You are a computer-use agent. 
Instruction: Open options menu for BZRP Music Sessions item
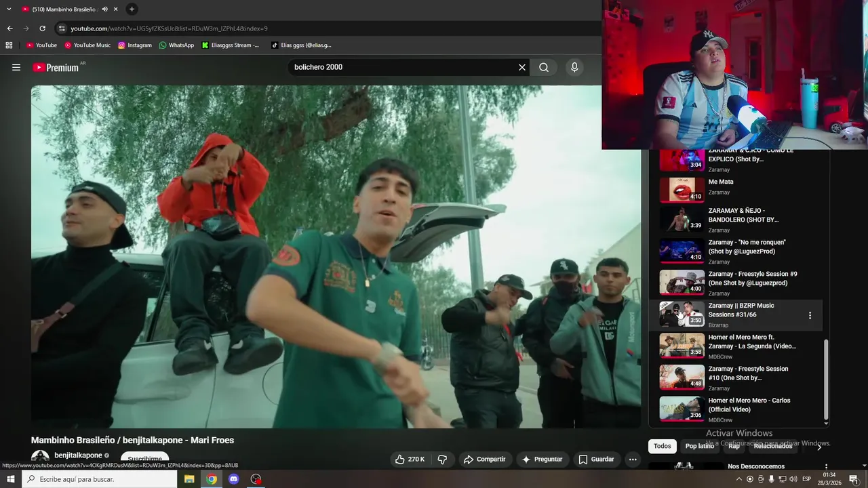pyautogui.click(x=810, y=315)
